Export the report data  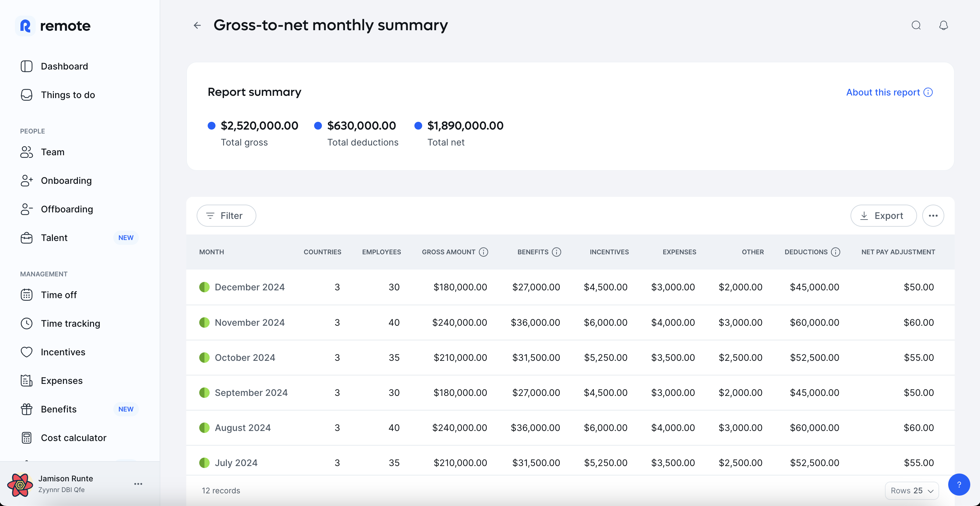[883, 216]
